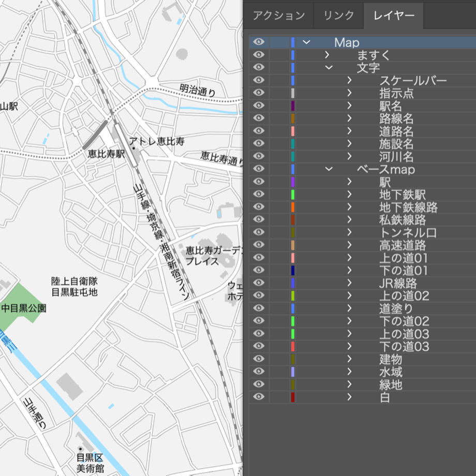Collapse the ベースmap layer group
The height and width of the screenshot is (476, 476).
pos(329,169)
